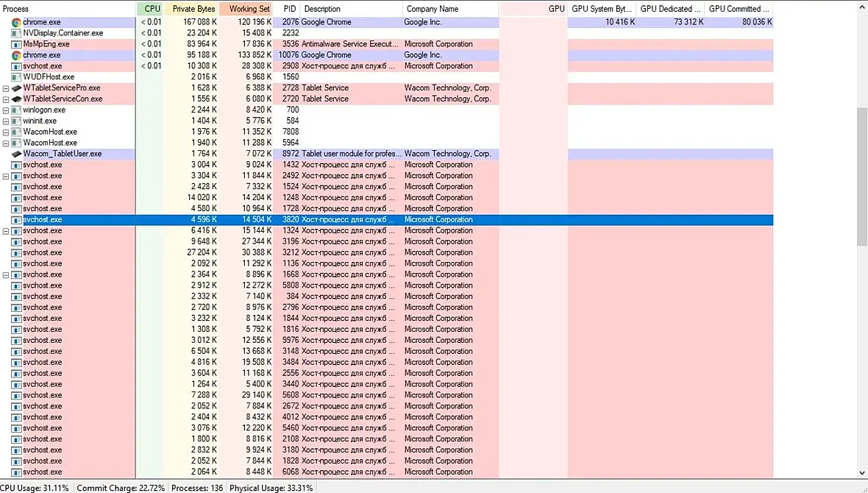
Task: Collapse the winlogon.exe tree node
Action: pos(6,110)
